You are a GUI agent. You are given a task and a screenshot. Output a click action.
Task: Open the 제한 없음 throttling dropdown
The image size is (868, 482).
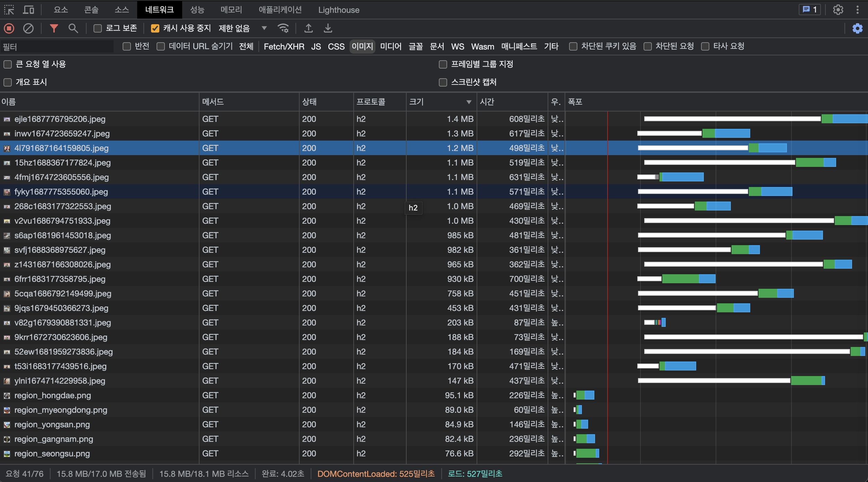pyautogui.click(x=264, y=28)
